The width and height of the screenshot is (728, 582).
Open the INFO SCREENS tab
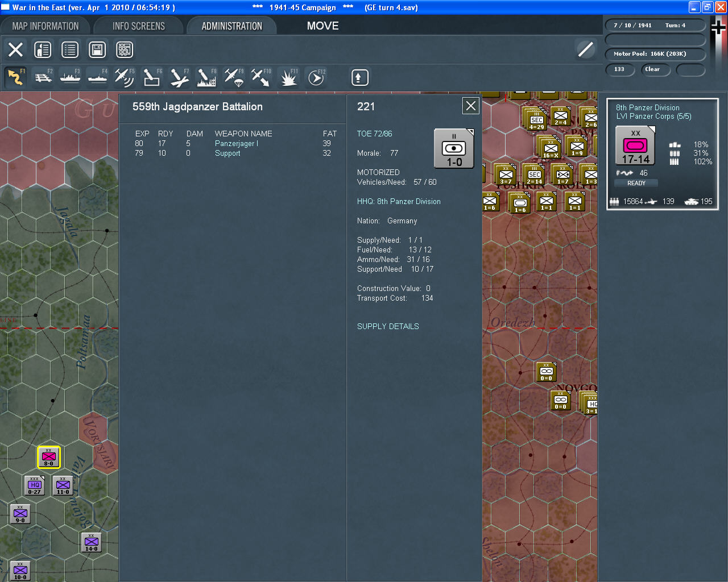(x=139, y=26)
